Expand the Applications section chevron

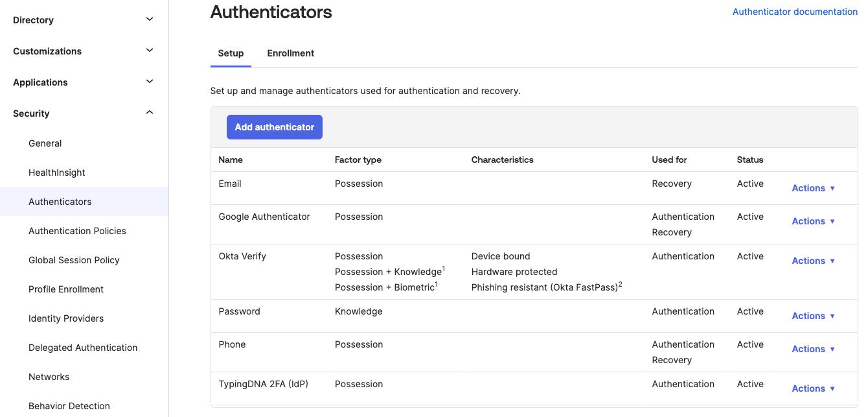150,82
